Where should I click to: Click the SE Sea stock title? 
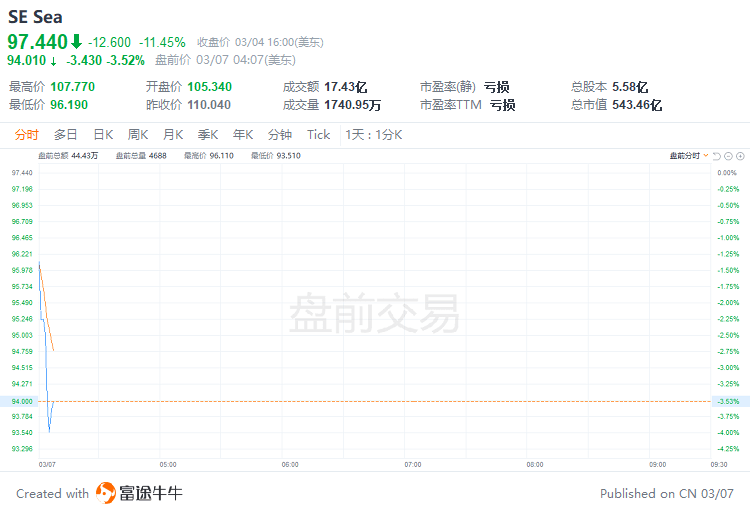[x=40, y=17]
